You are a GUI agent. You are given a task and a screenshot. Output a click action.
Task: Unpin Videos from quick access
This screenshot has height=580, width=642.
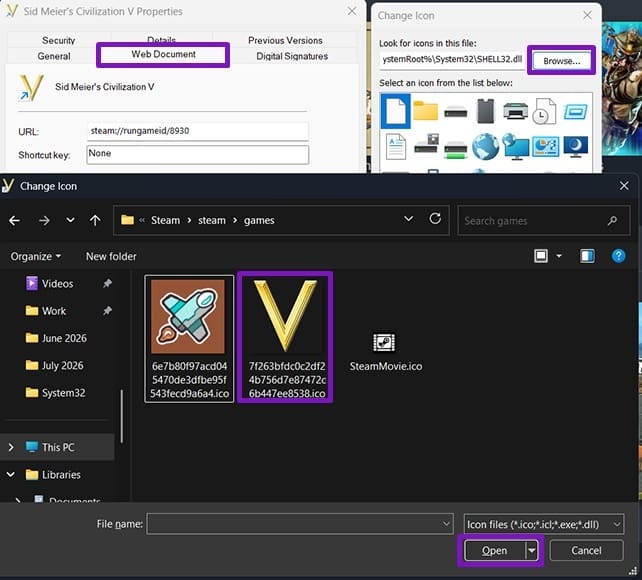coord(107,283)
